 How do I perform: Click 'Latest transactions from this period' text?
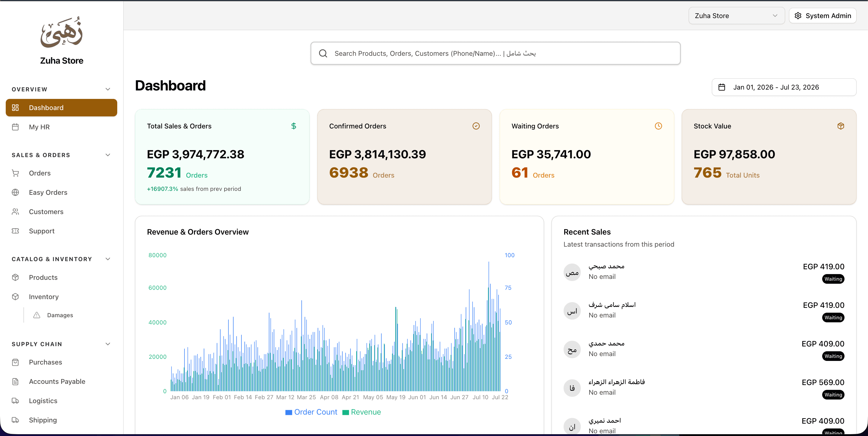(619, 244)
